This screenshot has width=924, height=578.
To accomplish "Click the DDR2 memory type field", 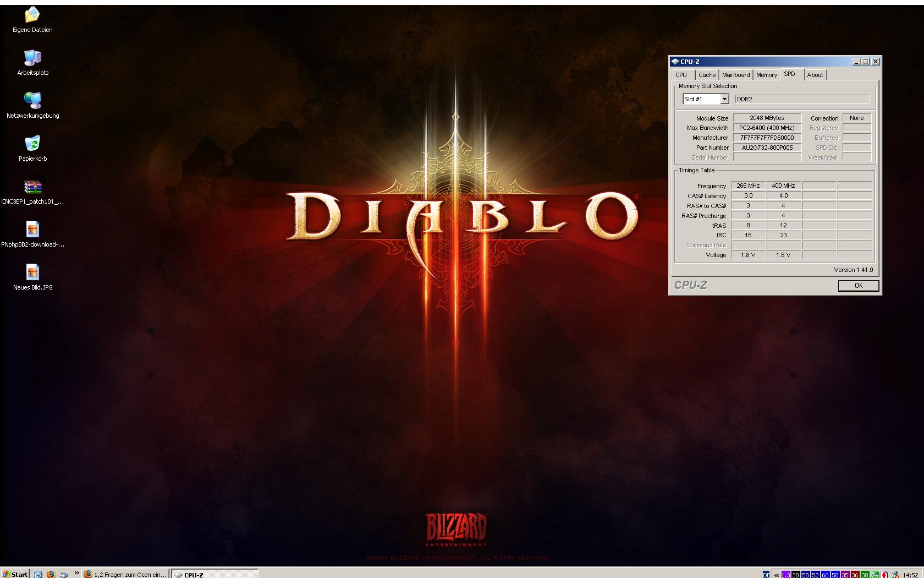I will pos(802,99).
